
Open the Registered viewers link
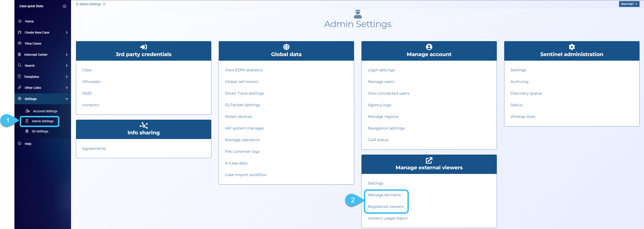[x=385, y=207]
